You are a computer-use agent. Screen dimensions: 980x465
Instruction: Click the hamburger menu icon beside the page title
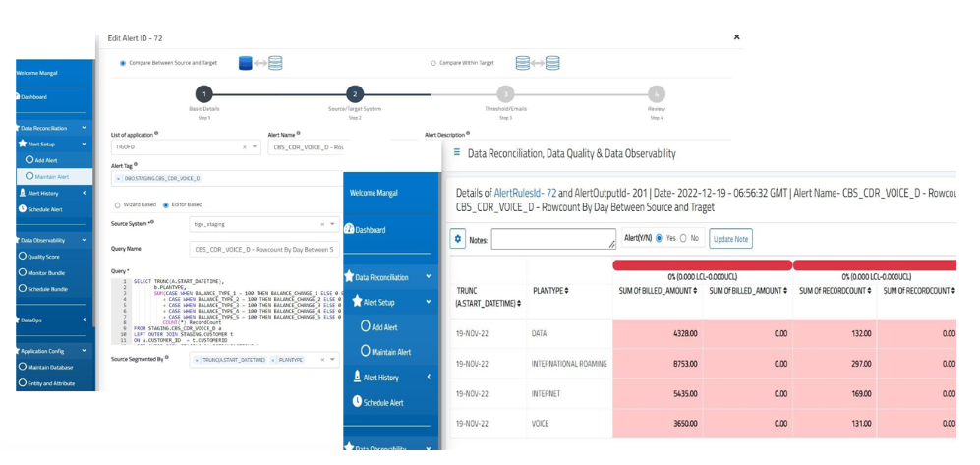pos(457,153)
